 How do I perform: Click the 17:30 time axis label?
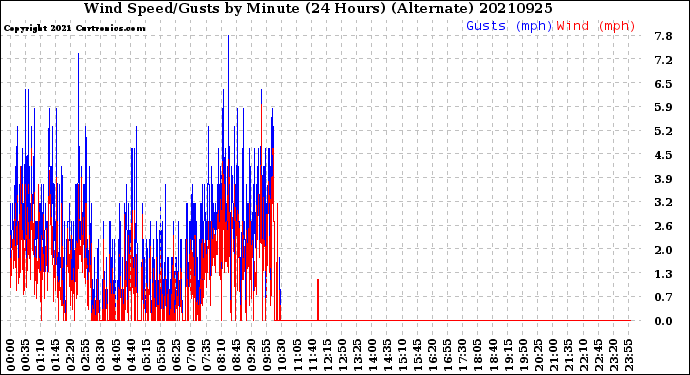462,355
